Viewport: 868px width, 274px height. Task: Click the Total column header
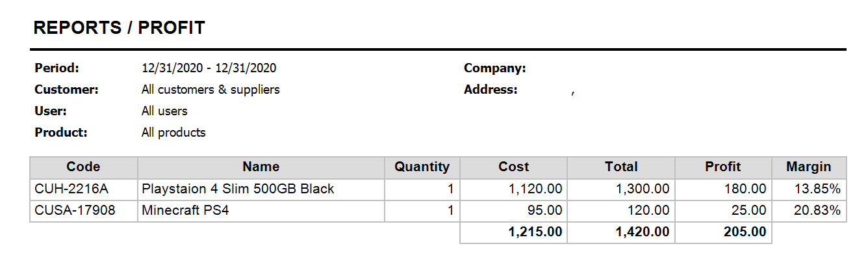[621, 167]
